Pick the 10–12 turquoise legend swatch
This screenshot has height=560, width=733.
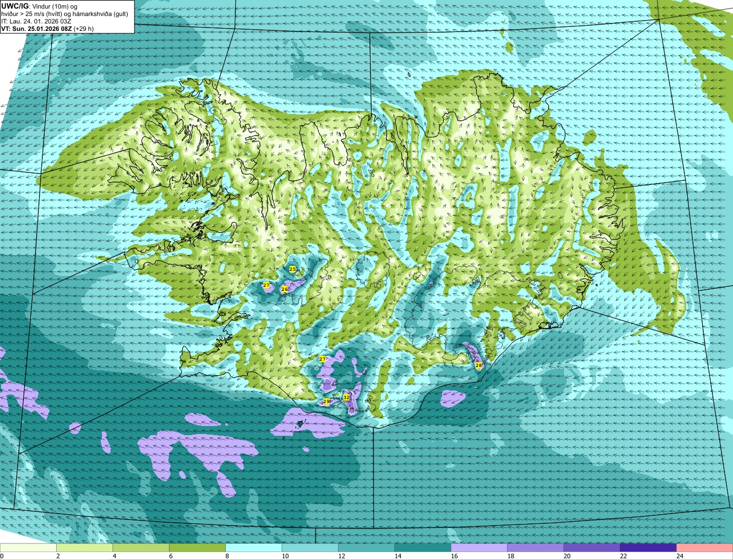tap(310, 547)
